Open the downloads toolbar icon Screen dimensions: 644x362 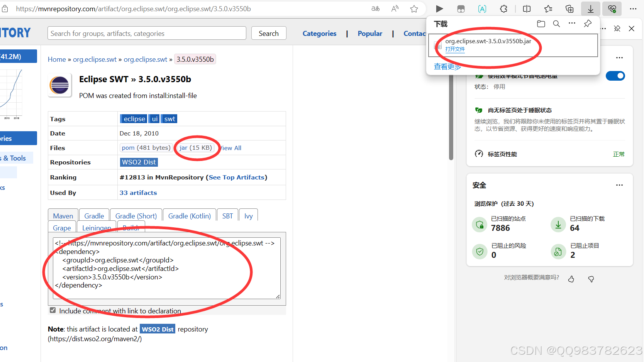[x=591, y=8]
